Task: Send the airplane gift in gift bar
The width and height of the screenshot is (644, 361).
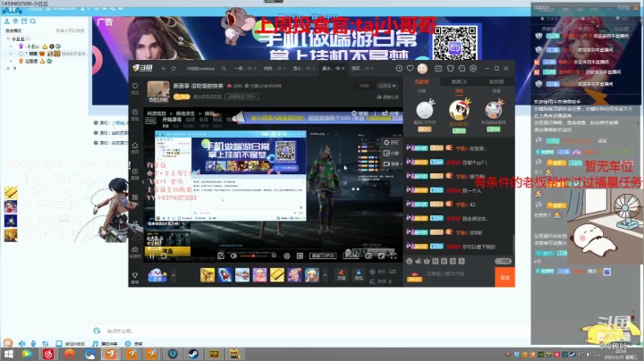Action: click(x=241, y=275)
